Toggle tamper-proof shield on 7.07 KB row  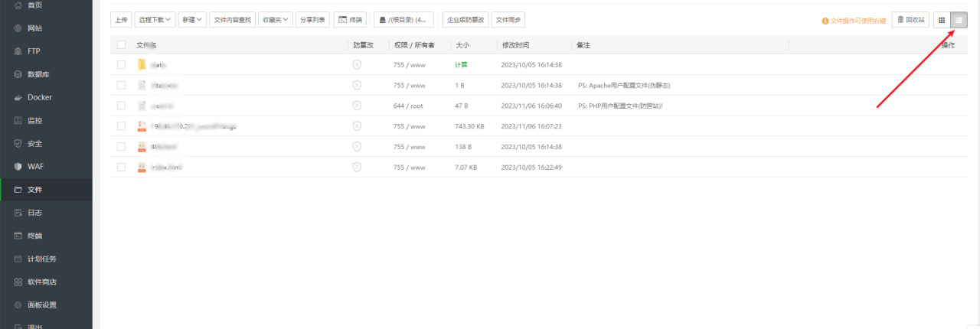click(x=357, y=167)
